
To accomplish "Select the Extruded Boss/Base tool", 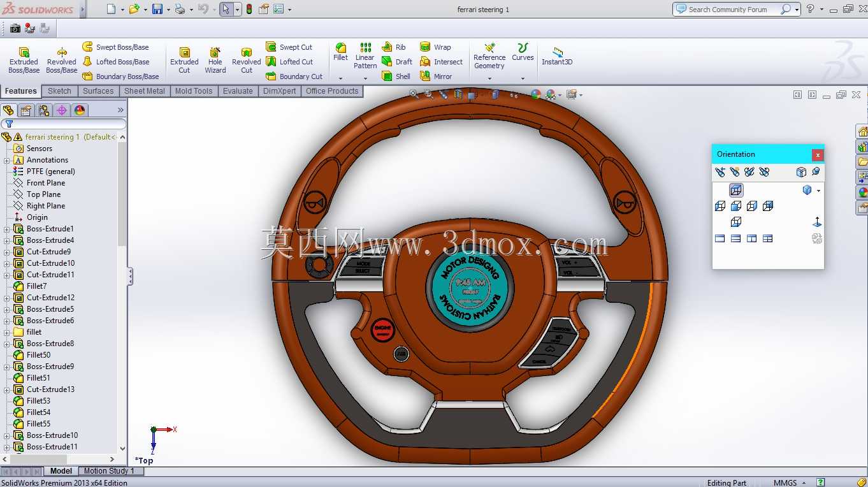I will pyautogui.click(x=24, y=60).
